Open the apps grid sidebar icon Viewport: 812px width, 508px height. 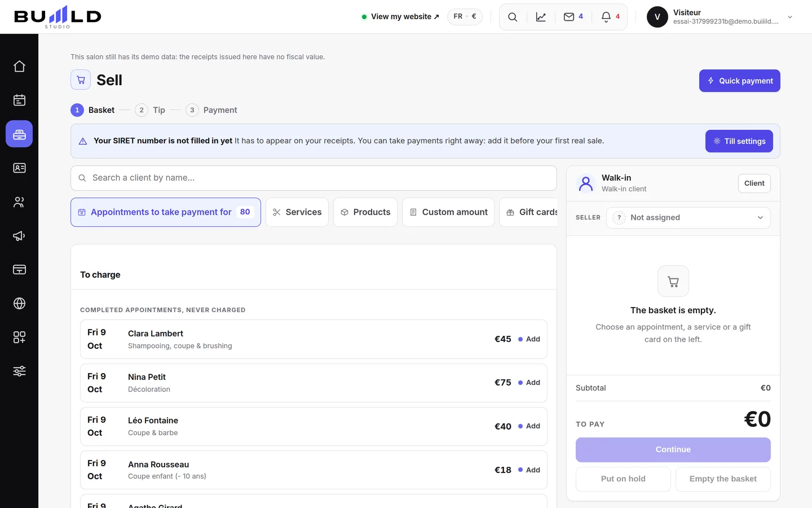coord(19,338)
